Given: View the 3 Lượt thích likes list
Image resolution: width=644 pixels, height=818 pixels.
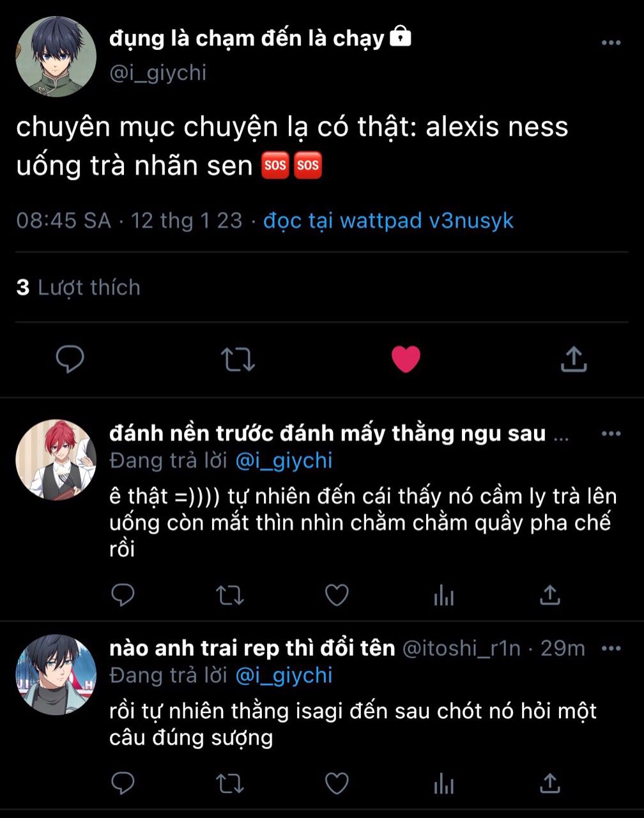Looking at the screenshot, I should click(78, 288).
